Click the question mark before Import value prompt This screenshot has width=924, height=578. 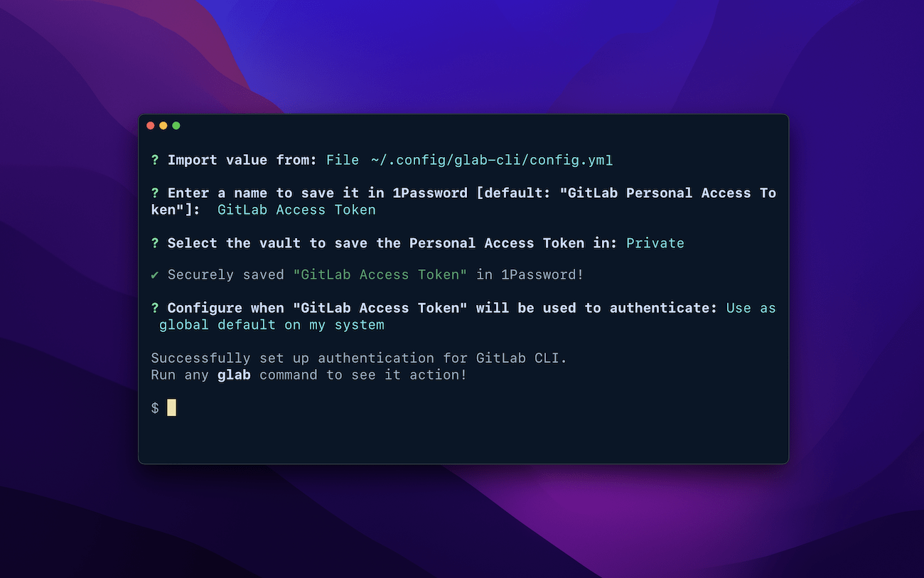click(155, 160)
